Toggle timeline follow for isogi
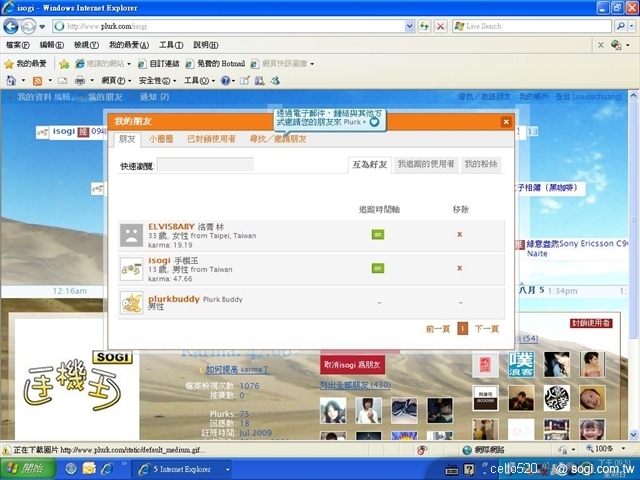Screen dimensions: 640x480 (x=378, y=268)
